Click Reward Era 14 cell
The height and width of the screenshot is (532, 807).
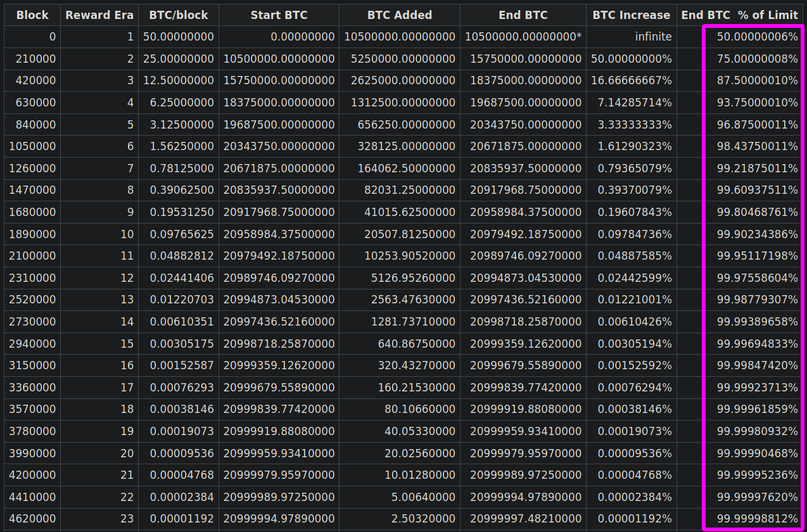(99, 322)
